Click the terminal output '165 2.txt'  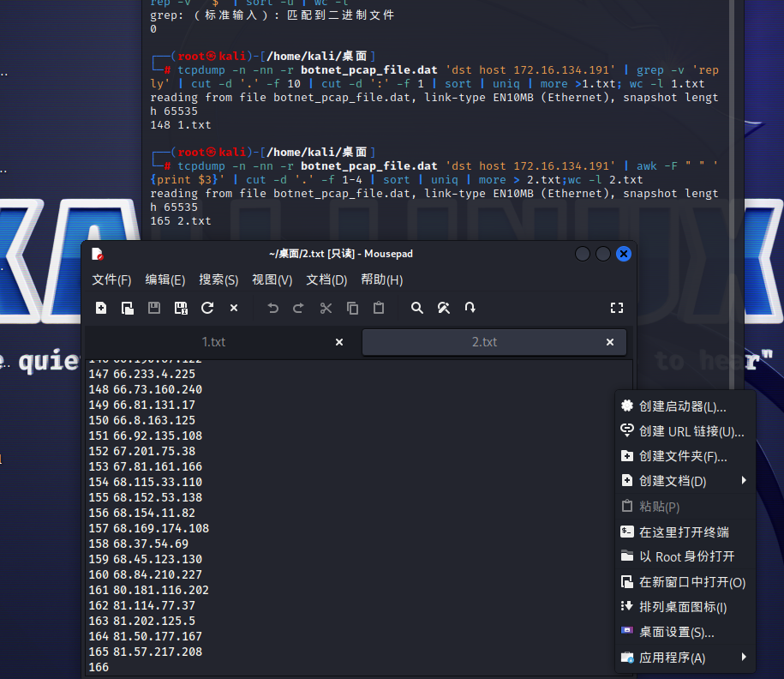(x=181, y=221)
